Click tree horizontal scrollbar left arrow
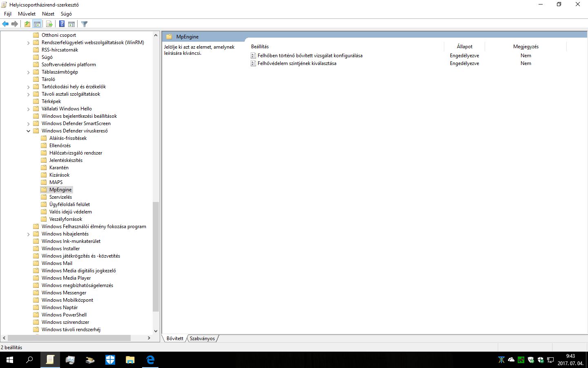The image size is (588, 368). pos(4,338)
